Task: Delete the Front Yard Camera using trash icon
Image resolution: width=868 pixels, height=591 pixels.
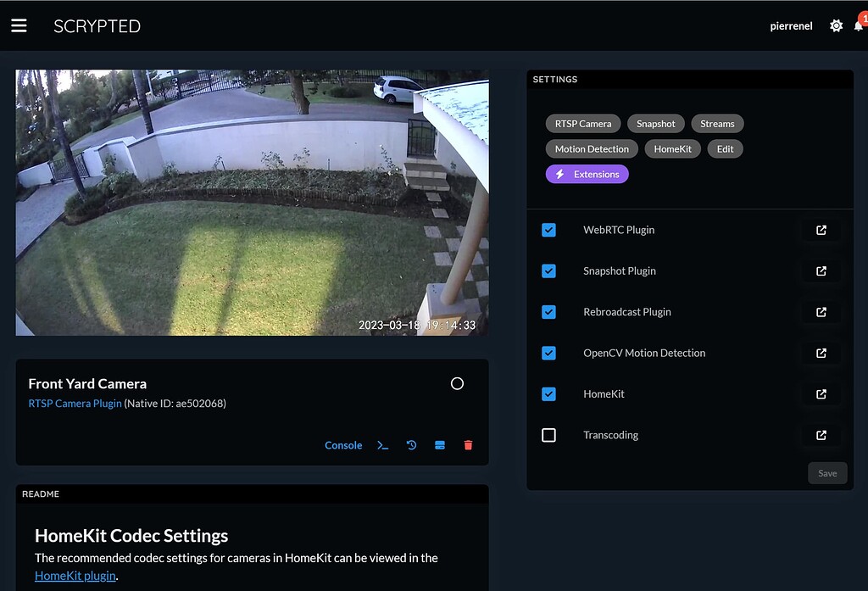Action: click(469, 444)
